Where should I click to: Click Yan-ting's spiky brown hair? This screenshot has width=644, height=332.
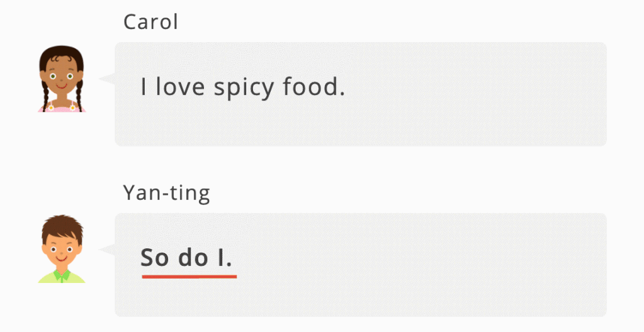(62, 226)
